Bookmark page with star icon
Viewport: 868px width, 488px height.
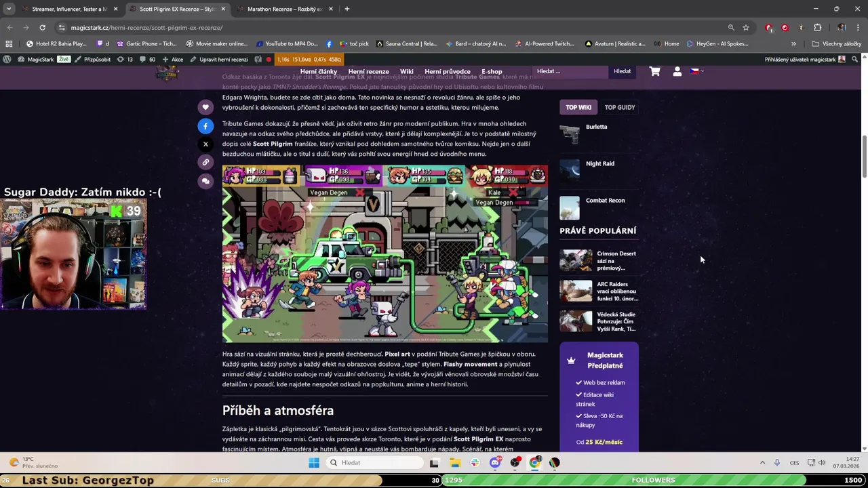coord(746,28)
